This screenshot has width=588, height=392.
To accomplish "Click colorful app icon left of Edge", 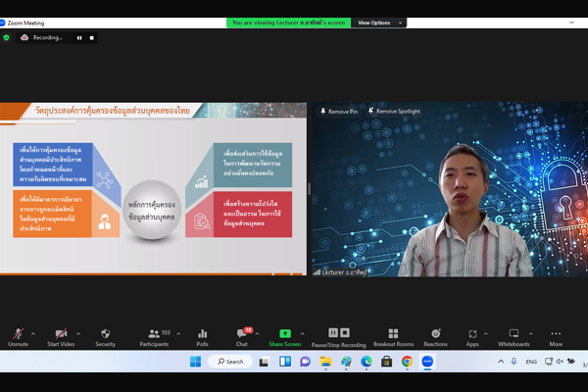I will click(x=346, y=362).
